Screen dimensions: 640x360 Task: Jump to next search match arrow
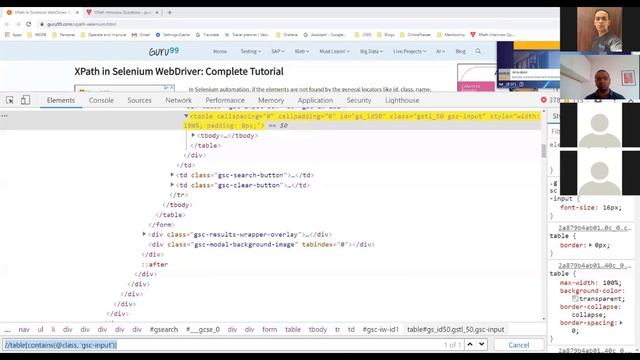(482, 344)
